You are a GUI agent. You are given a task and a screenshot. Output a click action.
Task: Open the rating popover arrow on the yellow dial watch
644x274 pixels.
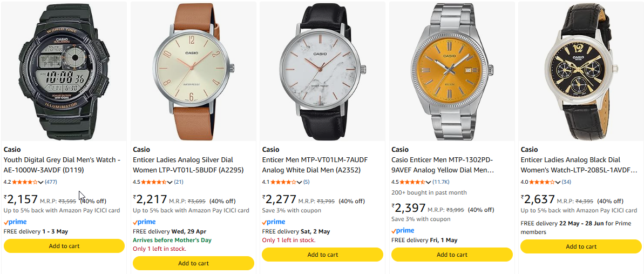(x=429, y=182)
